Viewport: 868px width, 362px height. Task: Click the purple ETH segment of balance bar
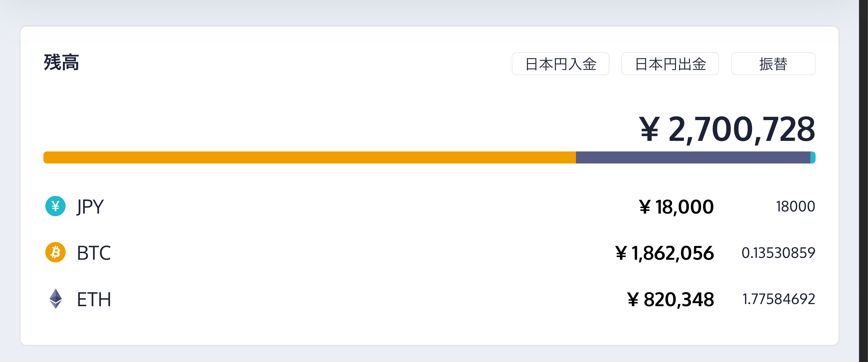click(x=693, y=157)
